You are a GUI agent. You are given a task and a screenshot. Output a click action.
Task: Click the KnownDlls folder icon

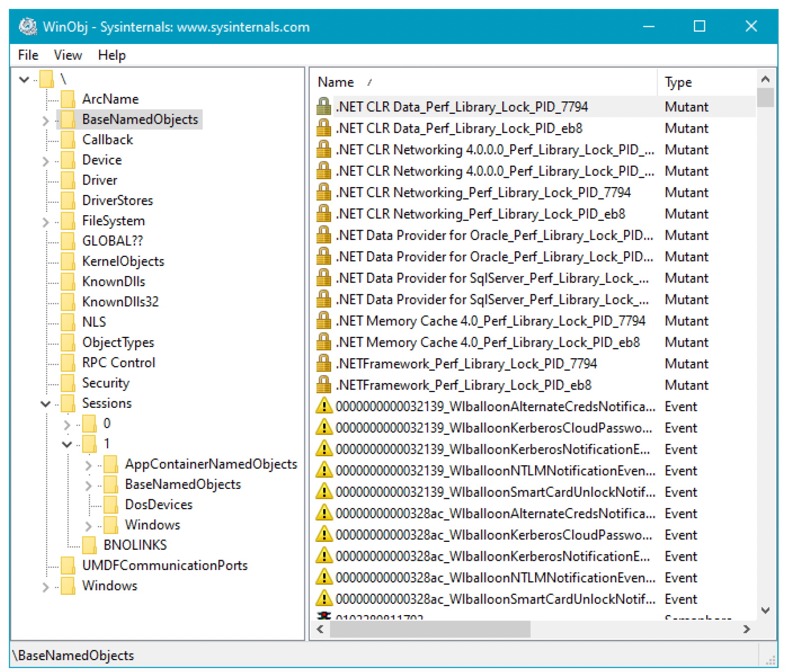coord(68,282)
